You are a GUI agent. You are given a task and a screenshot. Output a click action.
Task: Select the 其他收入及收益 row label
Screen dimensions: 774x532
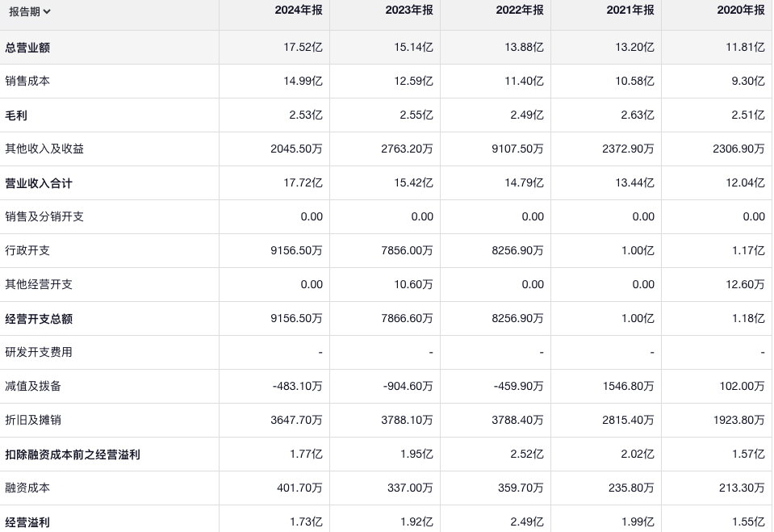point(44,149)
